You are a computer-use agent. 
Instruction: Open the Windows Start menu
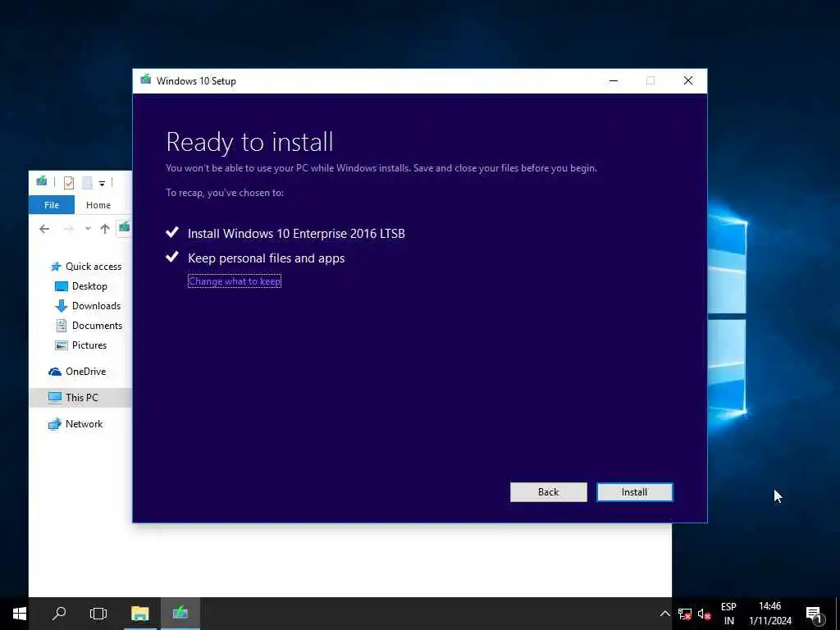[20, 614]
